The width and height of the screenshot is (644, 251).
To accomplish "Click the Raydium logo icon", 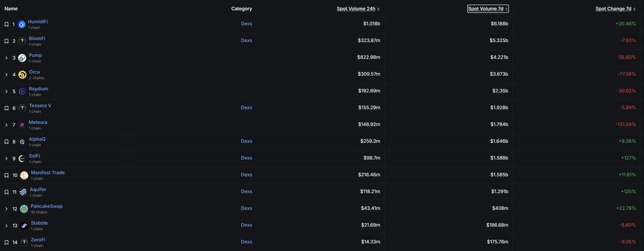I will point(22,91).
